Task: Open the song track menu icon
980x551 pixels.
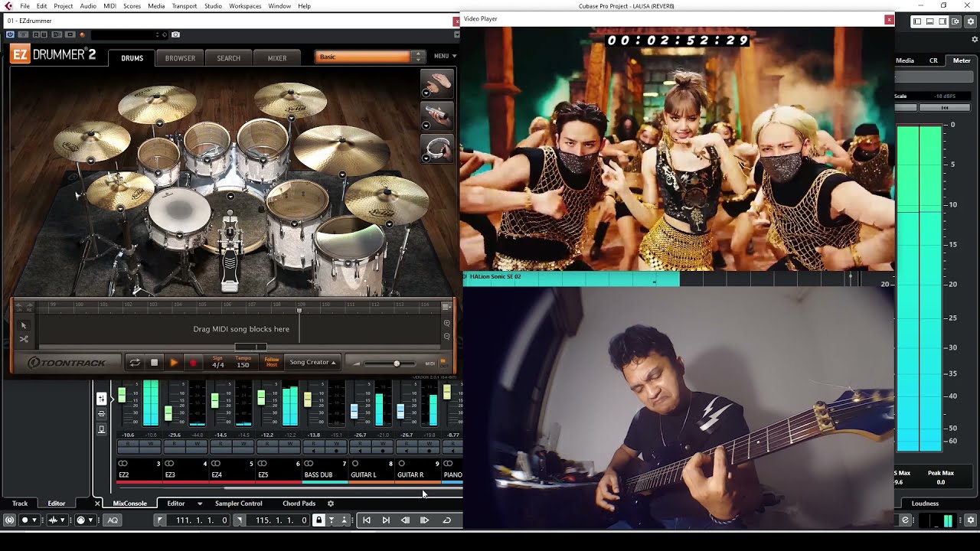Action: 446,307
